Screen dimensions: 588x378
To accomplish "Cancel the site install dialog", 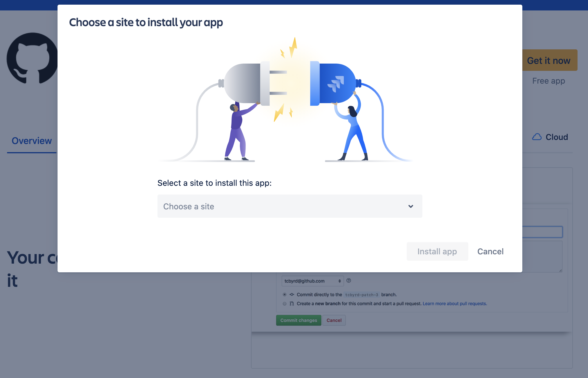I will (x=490, y=251).
